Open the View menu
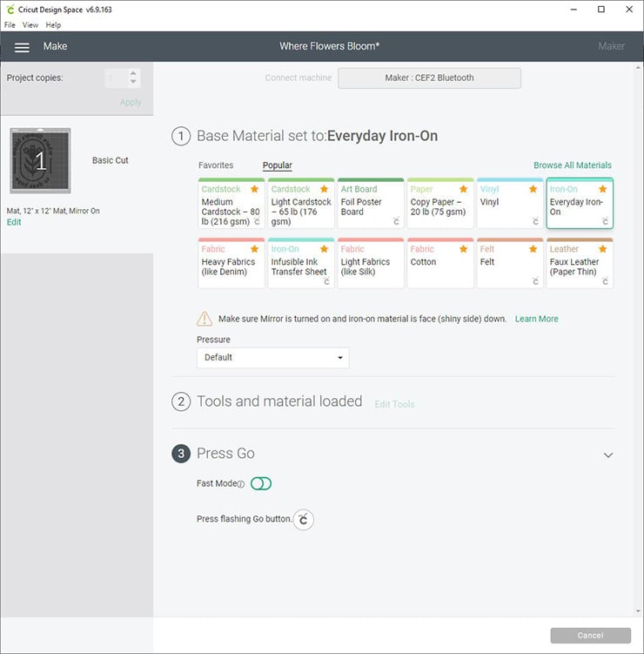The image size is (644, 654). pos(30,25)
